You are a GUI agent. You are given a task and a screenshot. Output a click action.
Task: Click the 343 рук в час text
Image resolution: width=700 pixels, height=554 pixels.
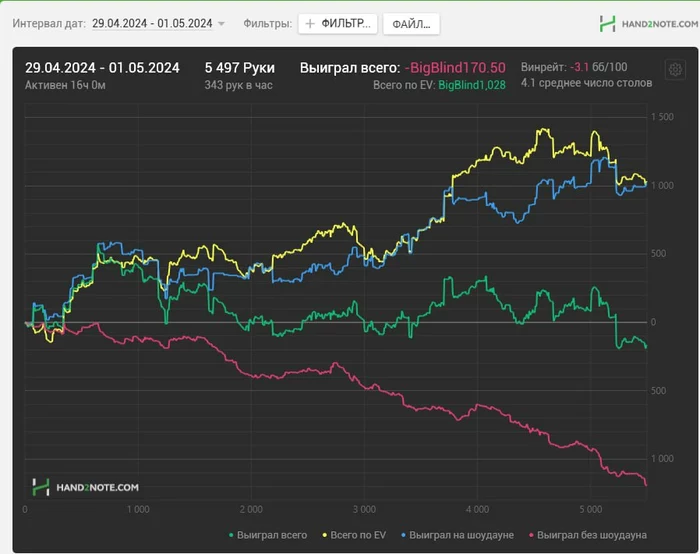pyautogui.click(x=238, y=85)
